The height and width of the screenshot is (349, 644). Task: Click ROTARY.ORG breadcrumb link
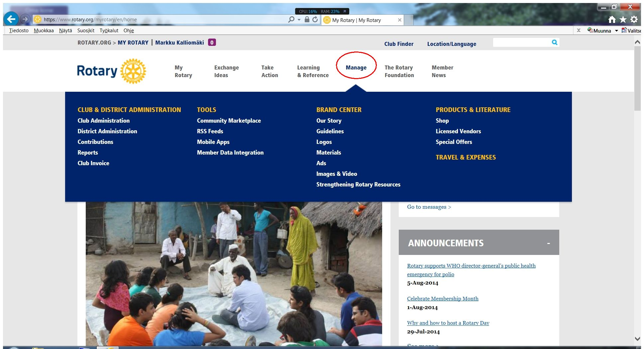[94, 43]
